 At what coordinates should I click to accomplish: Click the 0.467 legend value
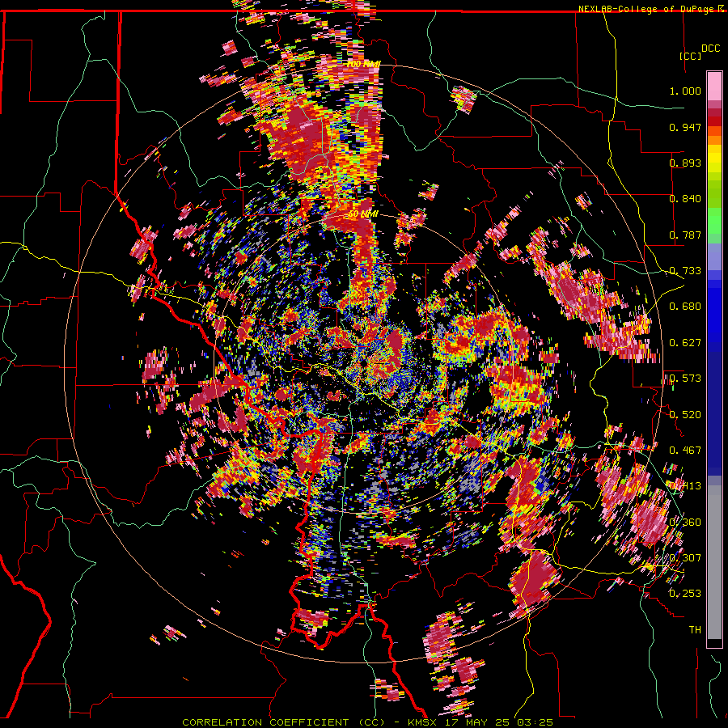tap(685, 451)
